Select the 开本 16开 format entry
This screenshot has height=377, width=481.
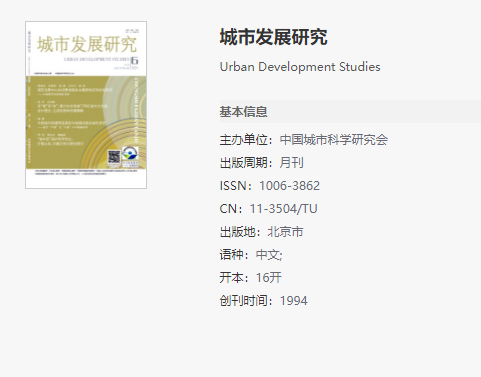click(x=251, y=278)
